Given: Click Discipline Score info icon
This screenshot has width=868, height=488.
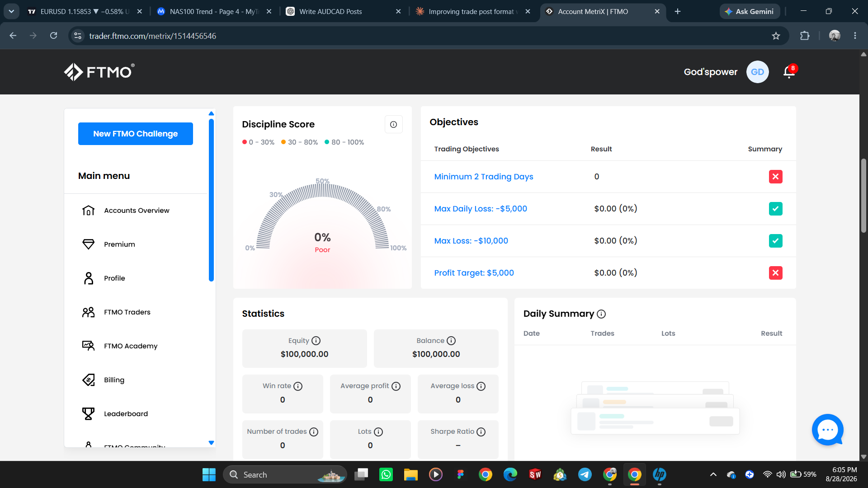Looking at the screenshot, I should tap(393, 124).
